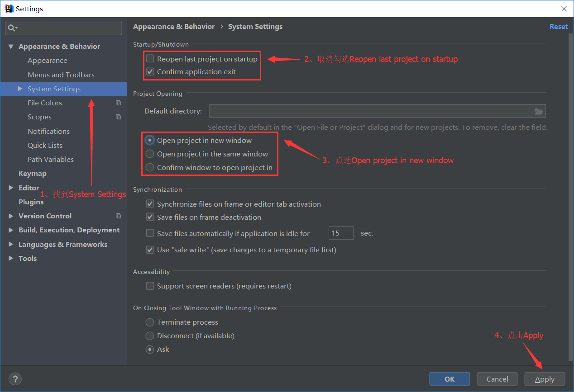Open the Notifications settings page
574x392 pixels.
[x=48, y=131]
